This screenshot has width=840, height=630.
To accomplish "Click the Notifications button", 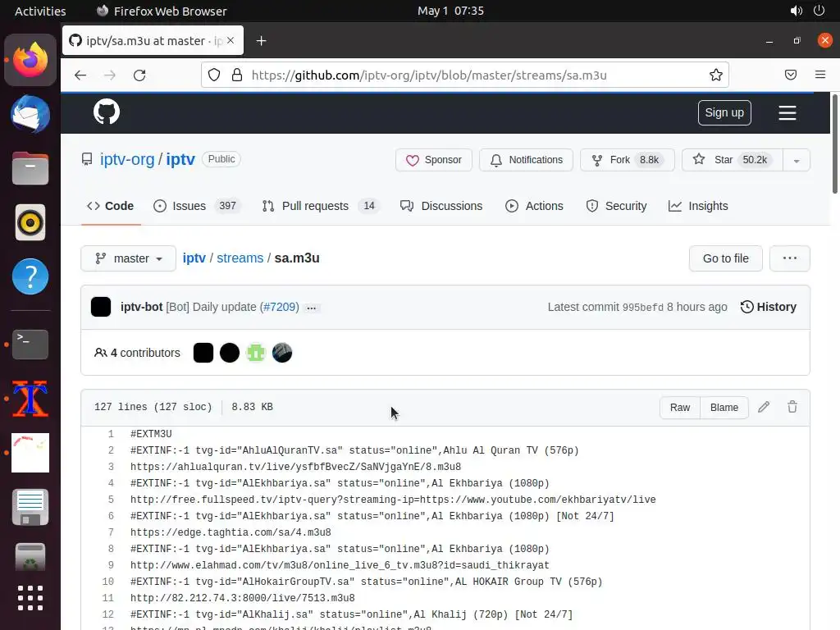I will 526,160.
